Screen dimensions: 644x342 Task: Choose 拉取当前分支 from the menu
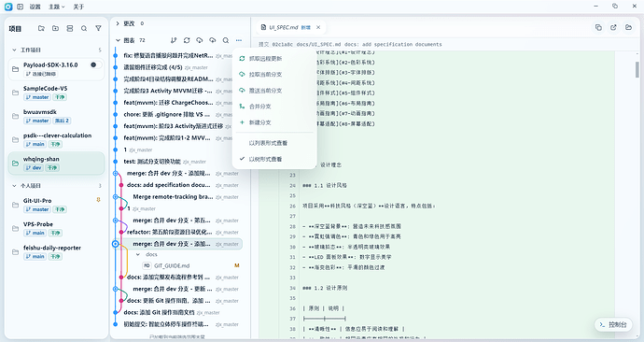[274, 75]
